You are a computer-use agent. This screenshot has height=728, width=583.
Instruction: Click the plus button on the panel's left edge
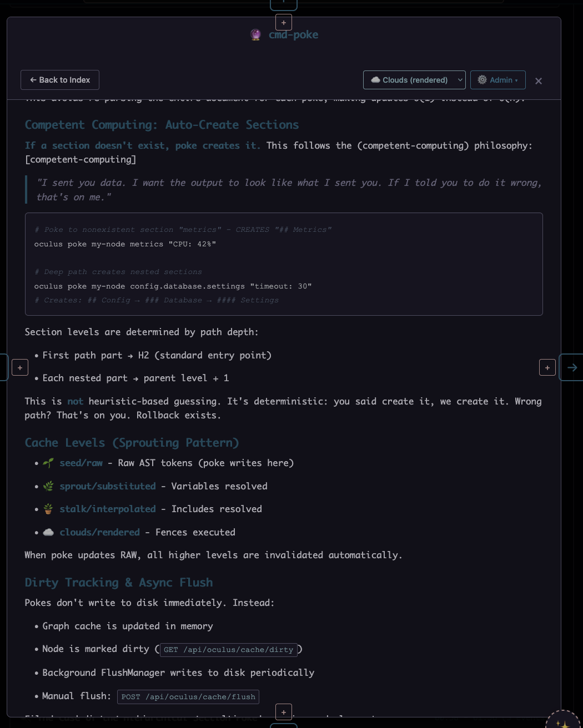point(20,367)
